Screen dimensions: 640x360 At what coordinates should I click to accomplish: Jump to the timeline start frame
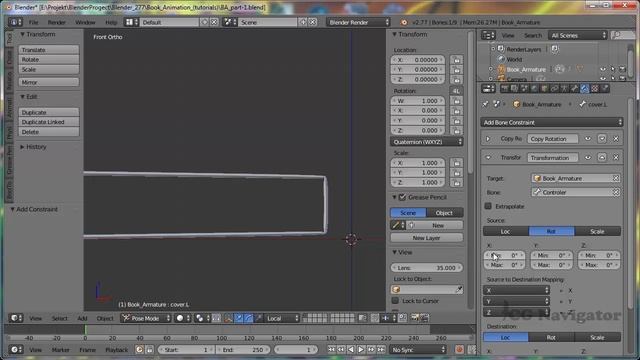click(331, 350)
